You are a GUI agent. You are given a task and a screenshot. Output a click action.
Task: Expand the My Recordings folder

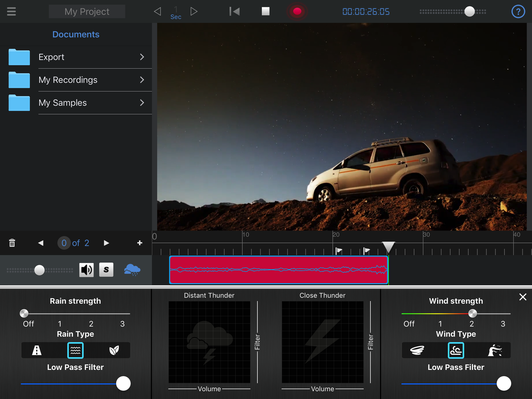coord(76,80)
